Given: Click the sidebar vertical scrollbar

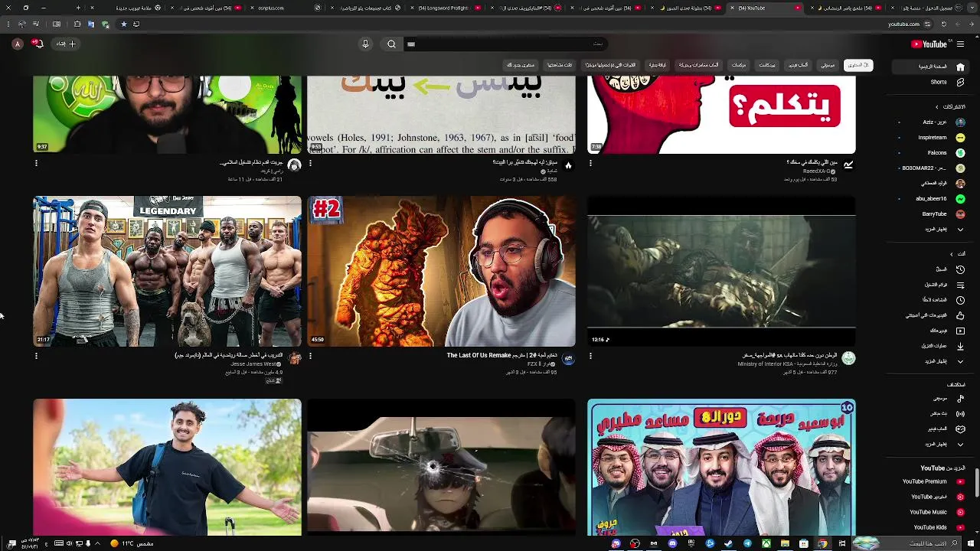Looking at the screenshot, I should [977, 482].
